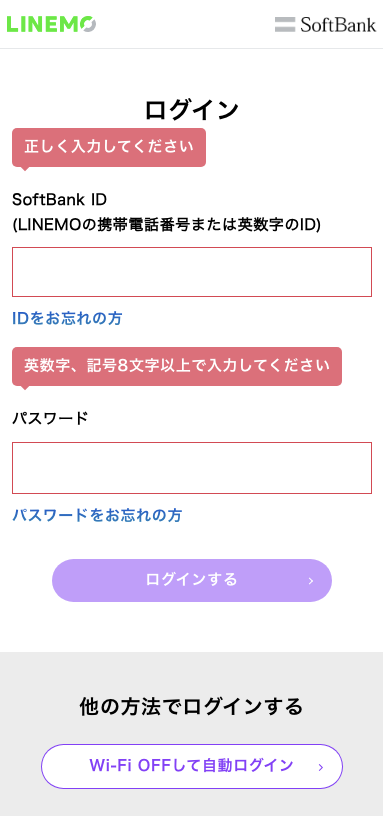This screenshot has width=383, height=816.
Task: Click the ログインする button
Action: coord(192,580)
